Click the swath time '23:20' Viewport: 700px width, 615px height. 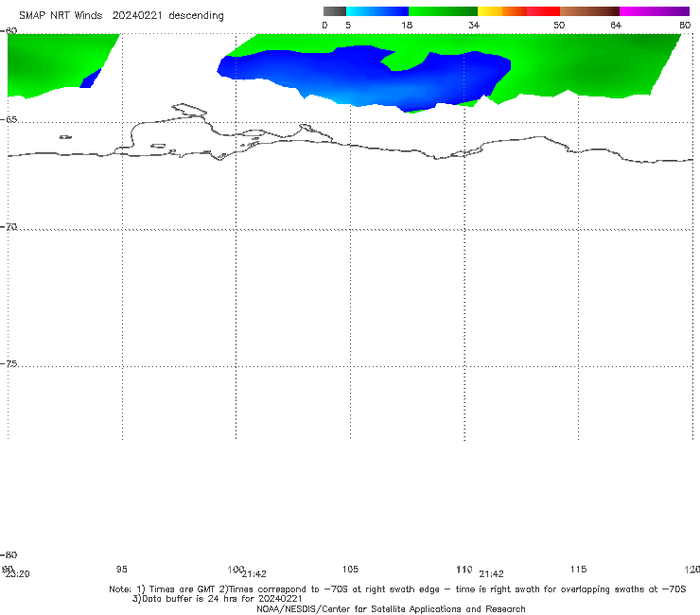click(17, 574)
